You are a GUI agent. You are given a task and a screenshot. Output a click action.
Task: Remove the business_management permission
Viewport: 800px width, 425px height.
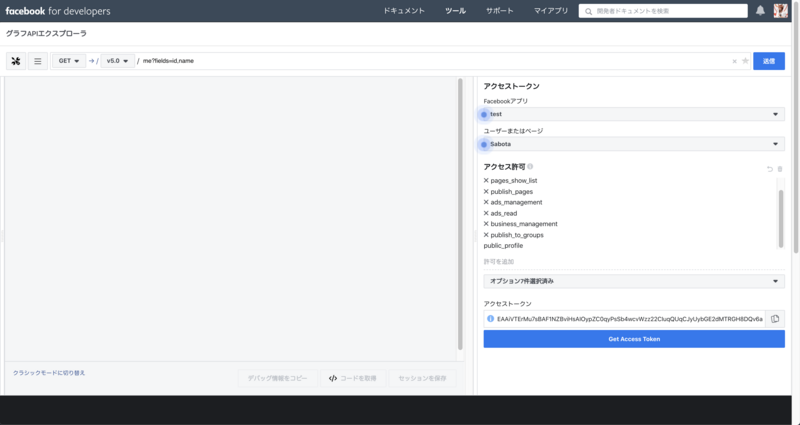pyautogui.click(x=486, y=224)
